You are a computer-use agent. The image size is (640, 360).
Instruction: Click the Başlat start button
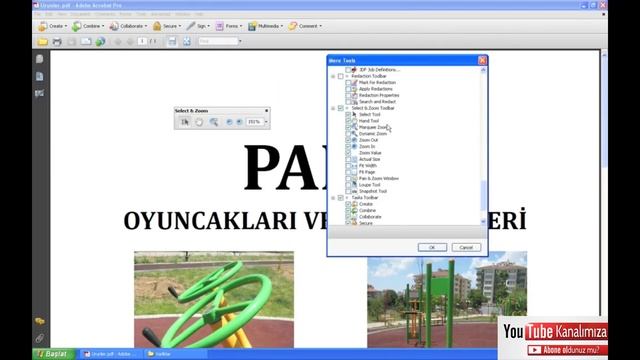point(54,354)
